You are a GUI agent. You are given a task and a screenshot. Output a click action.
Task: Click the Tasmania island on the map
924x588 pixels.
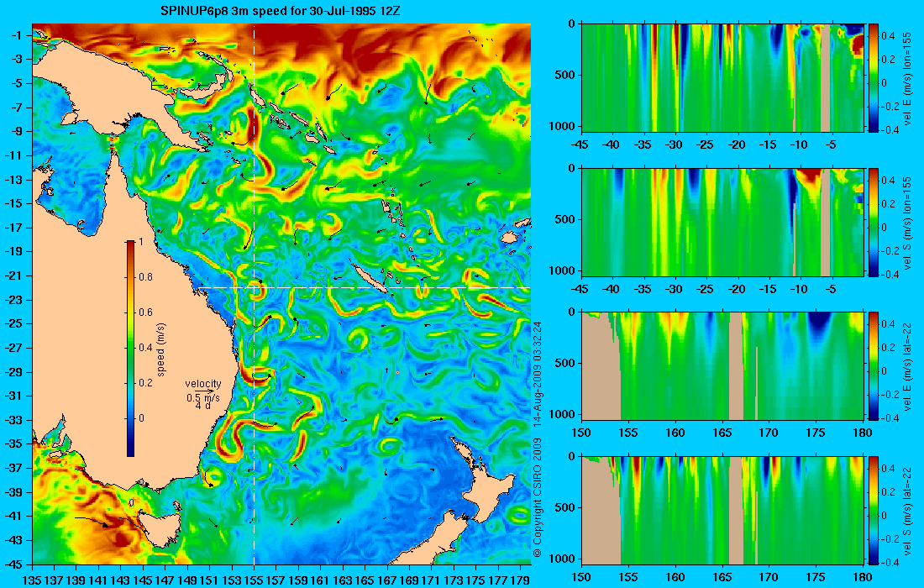pos(158,529)
